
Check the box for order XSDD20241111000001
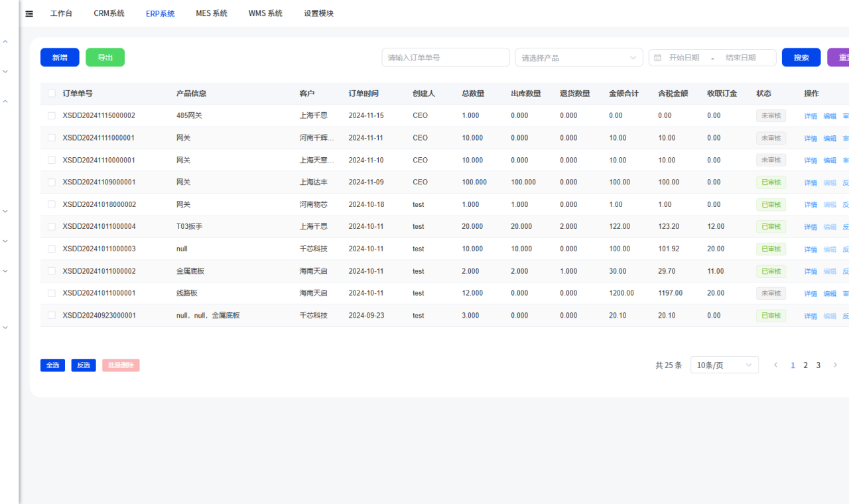pos(52,138)
